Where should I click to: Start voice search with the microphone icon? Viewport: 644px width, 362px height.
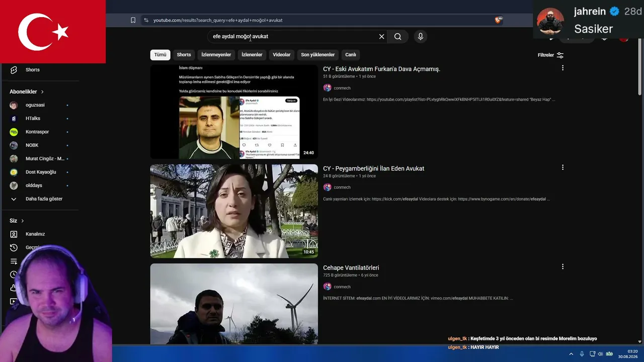[x=421, y=36]
